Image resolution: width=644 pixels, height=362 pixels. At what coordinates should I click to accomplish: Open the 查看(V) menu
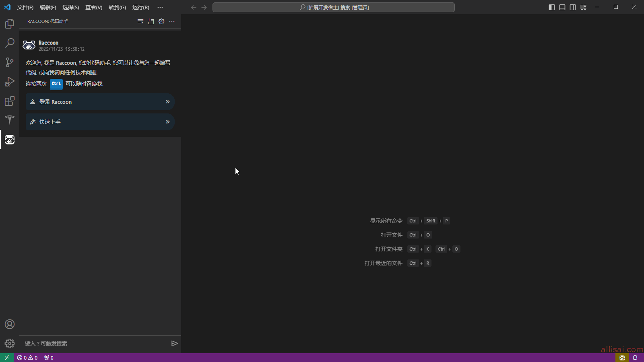(94, 7)
